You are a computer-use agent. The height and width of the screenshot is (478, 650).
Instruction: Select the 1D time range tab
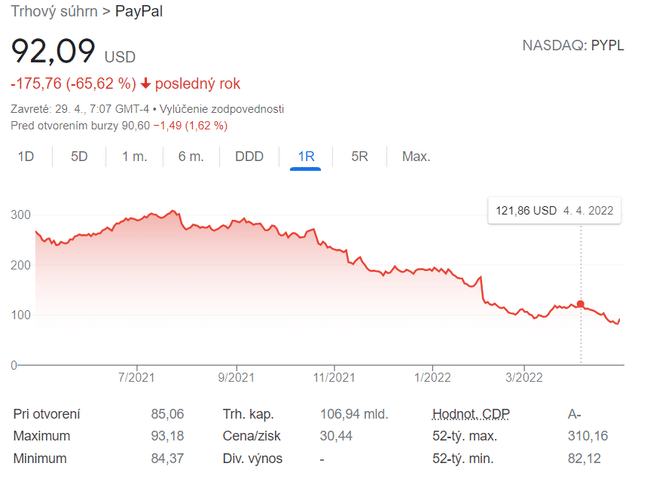tap(27, 156)
